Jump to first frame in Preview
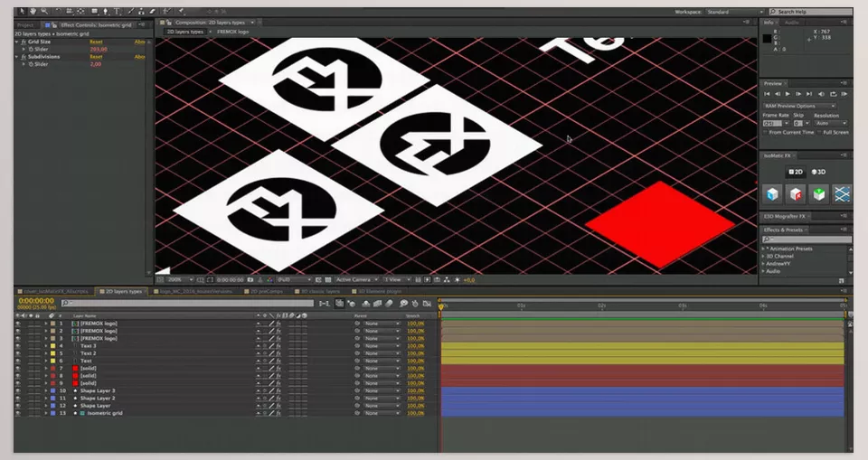This screenshot has width=868, height=460. 768,94
